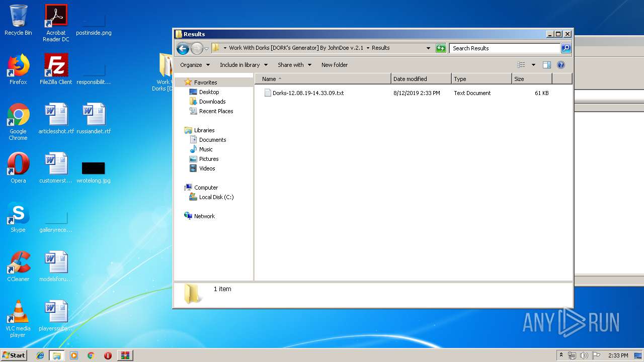Sort files by Name column header
Image resolution: width=644 pixels, height=362 pixels.
[323, 79]
